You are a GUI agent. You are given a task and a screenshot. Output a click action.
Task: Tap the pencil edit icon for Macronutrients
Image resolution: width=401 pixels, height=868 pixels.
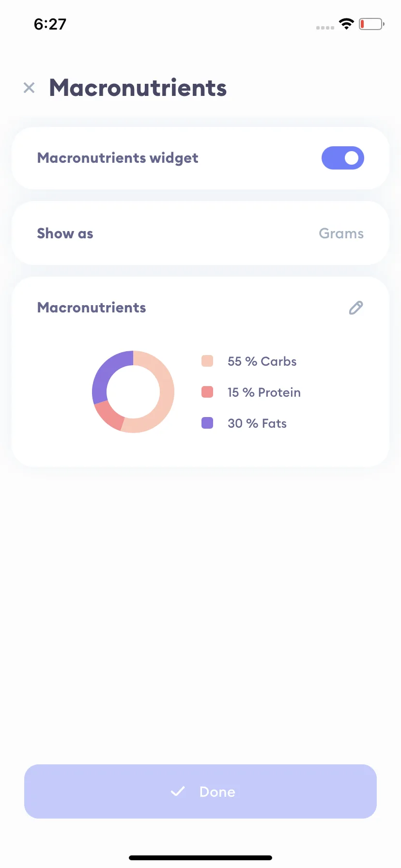[356, 308]
